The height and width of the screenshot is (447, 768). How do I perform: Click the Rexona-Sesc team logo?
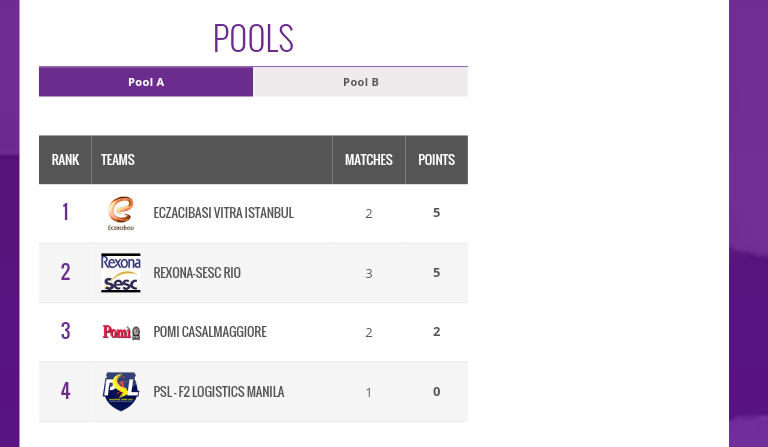(x=121, y=272)
